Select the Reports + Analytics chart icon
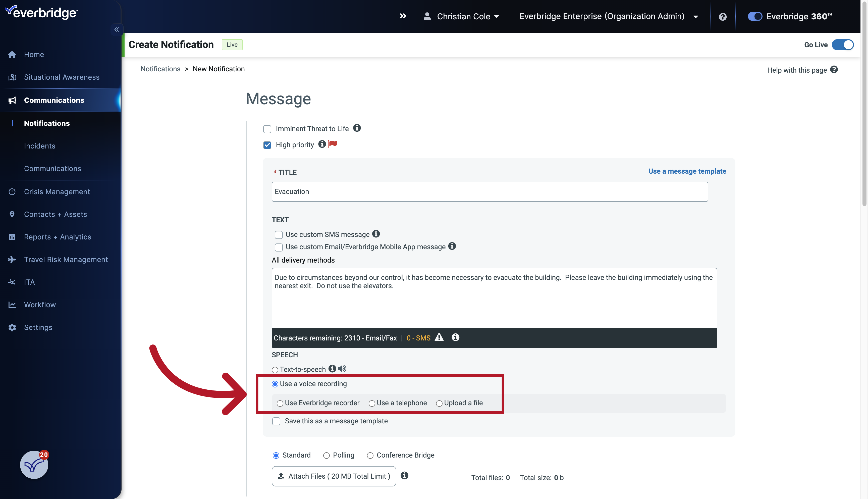The height and width of the screenshot is (499, 868). tap(12, 236)
